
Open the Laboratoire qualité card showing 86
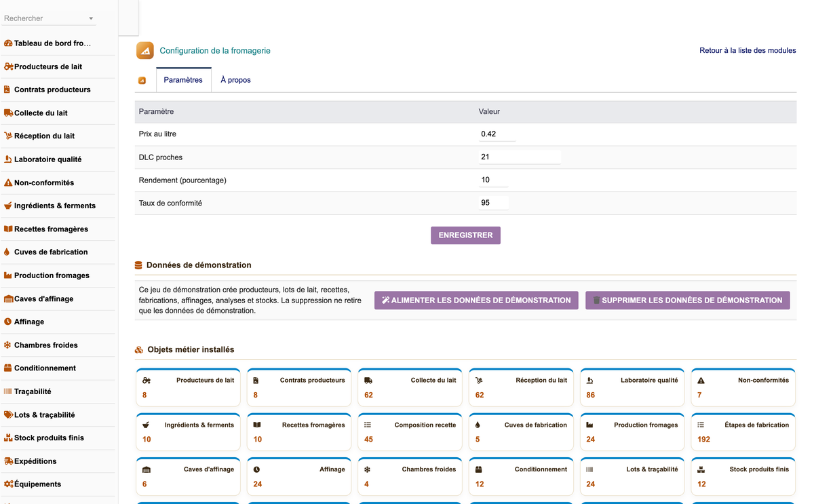click(x=632, y=387)
